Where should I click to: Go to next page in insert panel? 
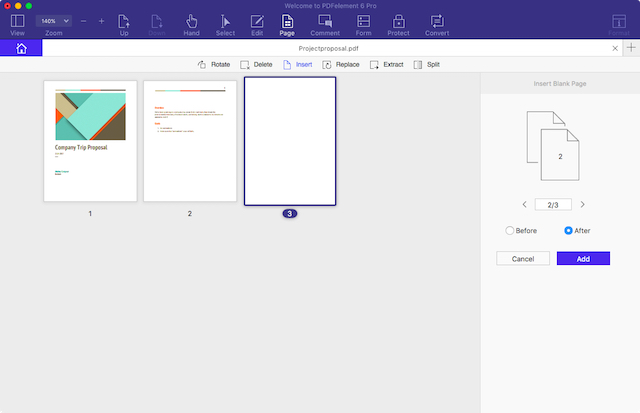pos(582,204)
